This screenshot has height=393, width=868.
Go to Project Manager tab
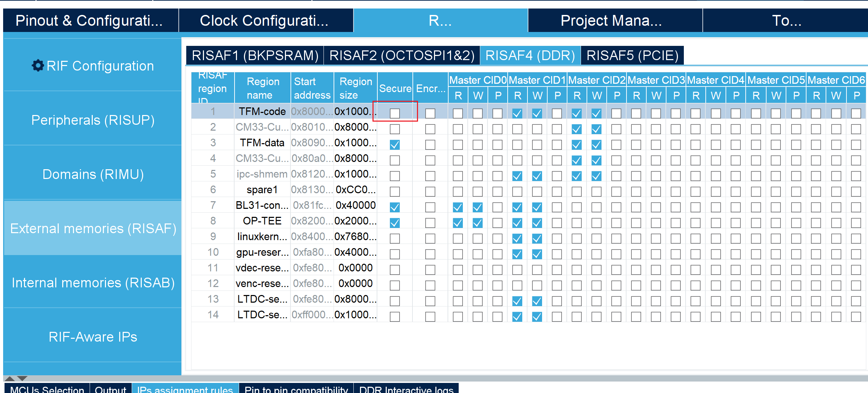pyautogui.click(x=612, y=21)
